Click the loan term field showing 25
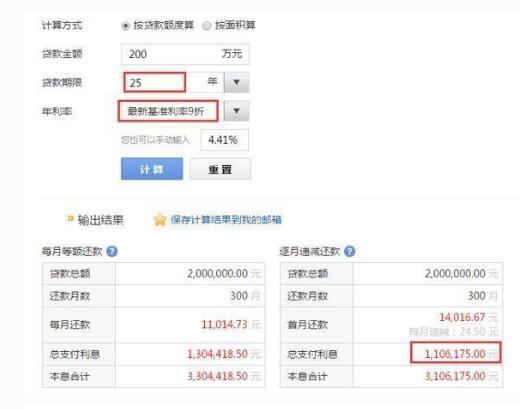The width and height of the screenshot is (520, 409). [x=155, y=82]
